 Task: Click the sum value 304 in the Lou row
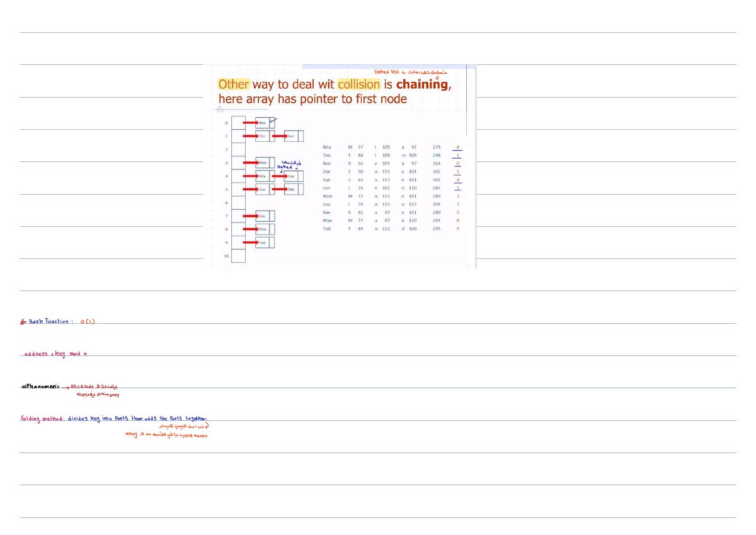coord(437,204)
